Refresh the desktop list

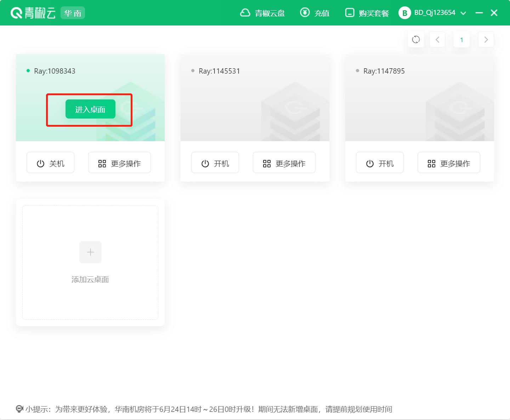pos(416,39)
